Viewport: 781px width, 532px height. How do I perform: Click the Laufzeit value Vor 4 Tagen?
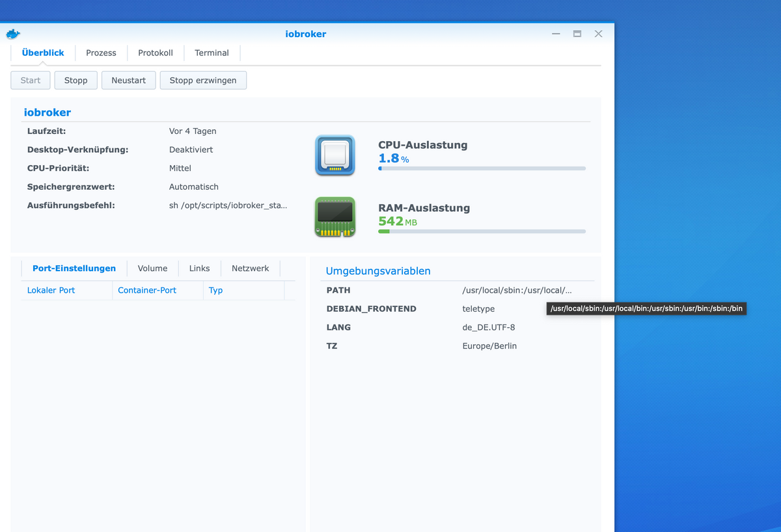point(193,131)
